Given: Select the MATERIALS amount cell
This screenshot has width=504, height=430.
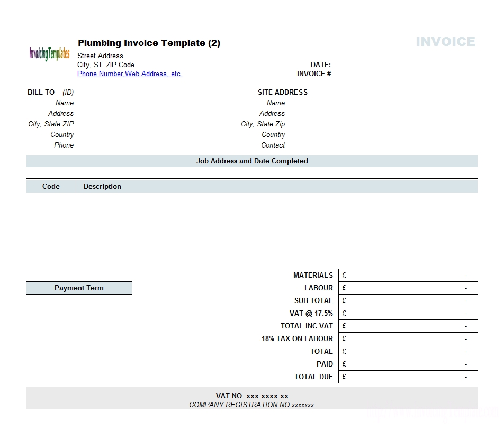Looking at the screenshot, I should [x=408, y=275].
